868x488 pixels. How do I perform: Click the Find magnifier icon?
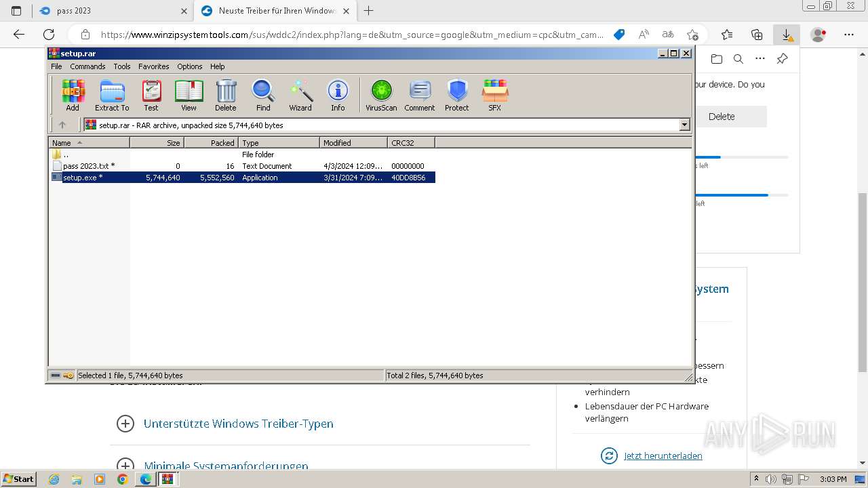(x=263, y=96)
